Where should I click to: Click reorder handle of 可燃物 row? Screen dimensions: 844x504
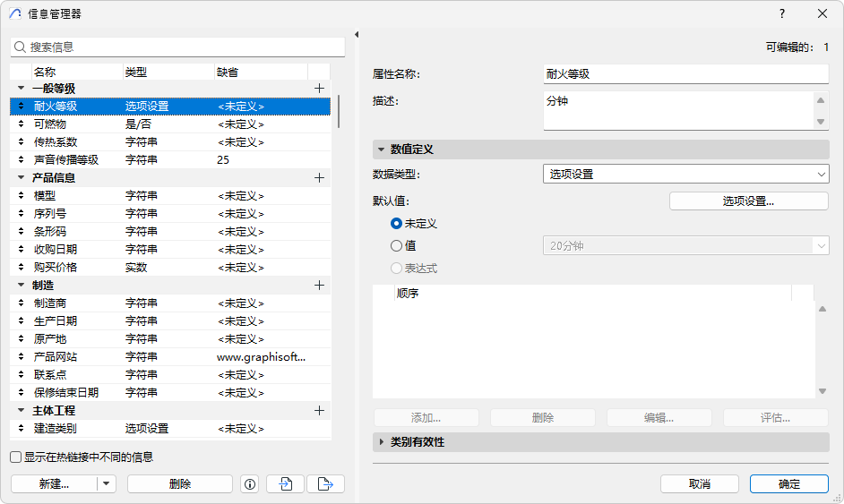21,124
